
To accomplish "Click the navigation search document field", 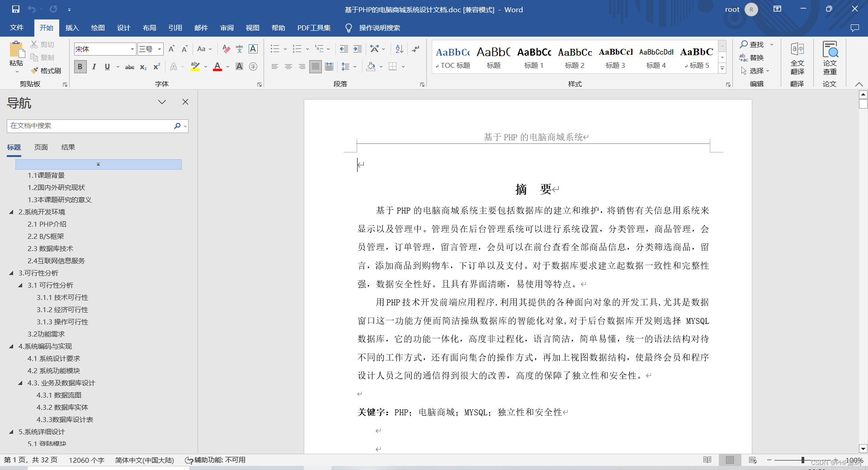I will (x=90, y=126).
